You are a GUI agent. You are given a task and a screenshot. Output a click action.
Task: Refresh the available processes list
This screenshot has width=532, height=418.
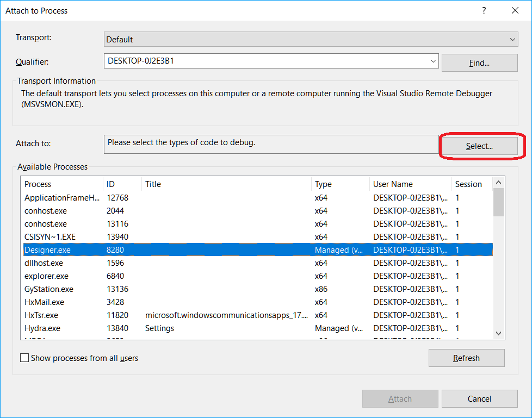(x=466, y=358)
